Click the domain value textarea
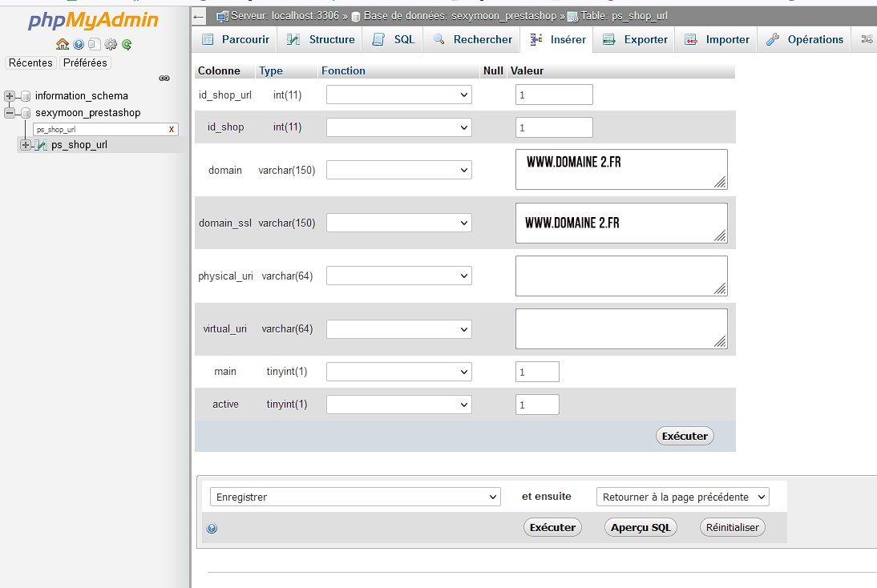Viewport: 877px width, 588px height. click(621, 169)
